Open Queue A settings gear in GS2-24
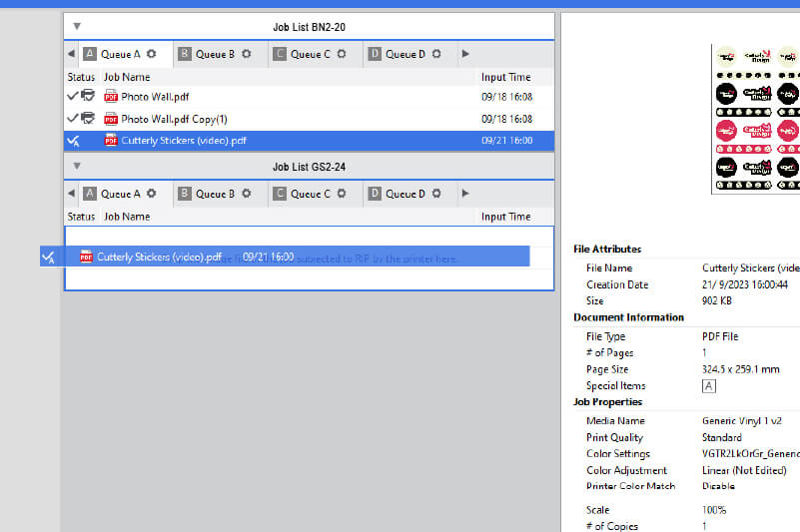Image resolution: width=800 pixels, height=532 pixels. 152,194
